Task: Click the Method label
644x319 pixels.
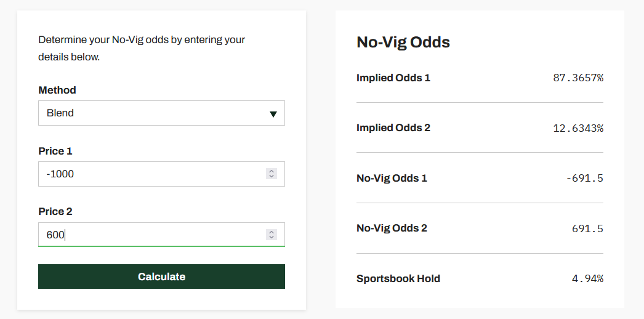Action: coord(57,90)
